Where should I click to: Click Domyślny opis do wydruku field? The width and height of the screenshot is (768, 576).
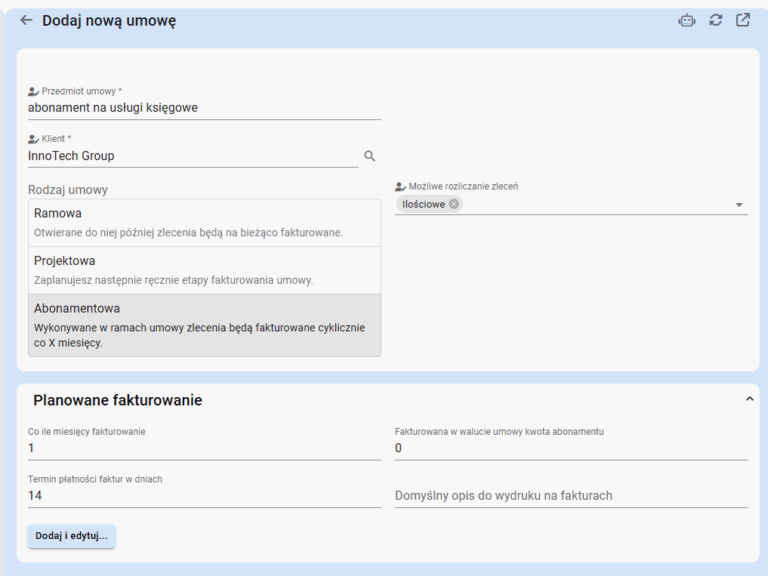[x=572, y=496]
